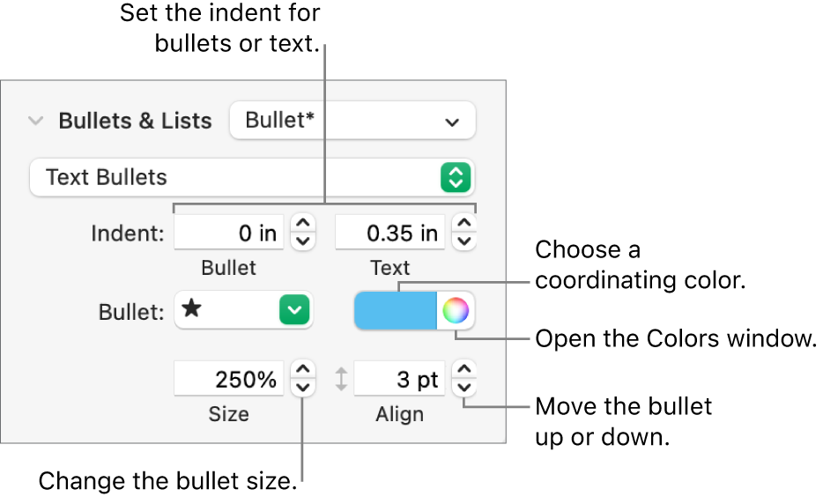The image size is (823, 504).
Task: Click the text indent field showing 0.35 in
Action: tap(389, 233)
